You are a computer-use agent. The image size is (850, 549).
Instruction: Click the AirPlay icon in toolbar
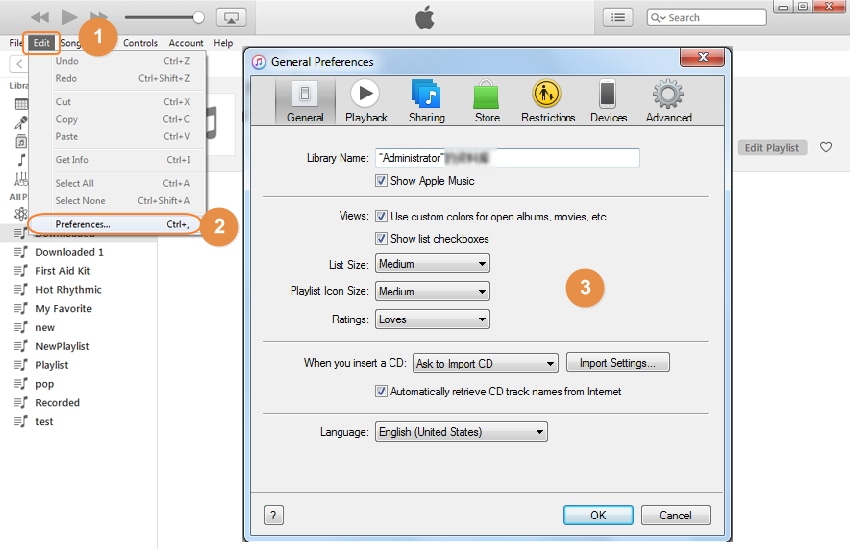point(231,18)
